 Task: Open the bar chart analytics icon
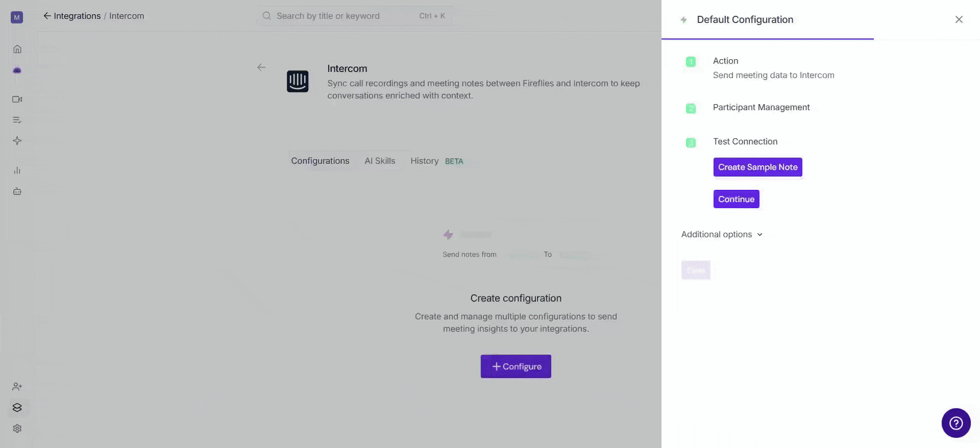coord(17,170)
